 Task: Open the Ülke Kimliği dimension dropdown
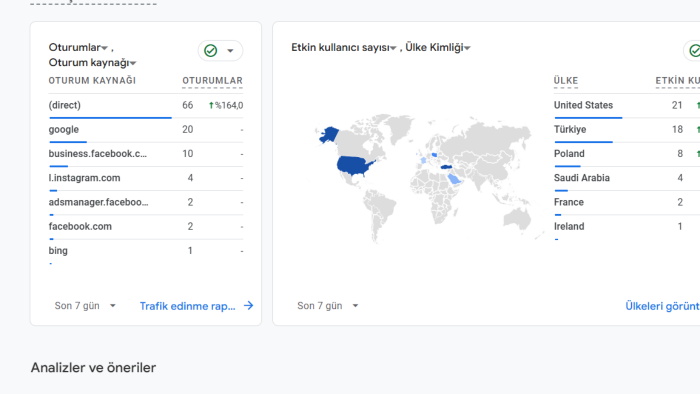(467, 48)
